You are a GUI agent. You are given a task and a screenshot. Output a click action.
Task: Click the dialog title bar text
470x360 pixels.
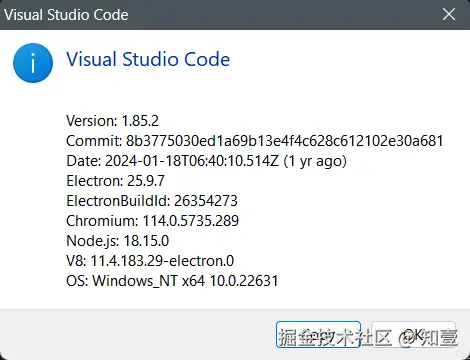coord(66,15)
